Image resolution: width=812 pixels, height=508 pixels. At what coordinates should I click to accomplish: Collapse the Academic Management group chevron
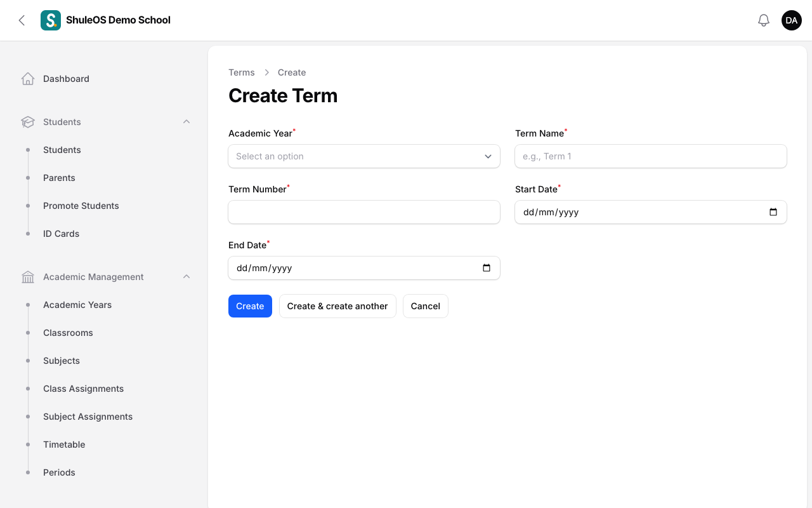tap(187, 277)
